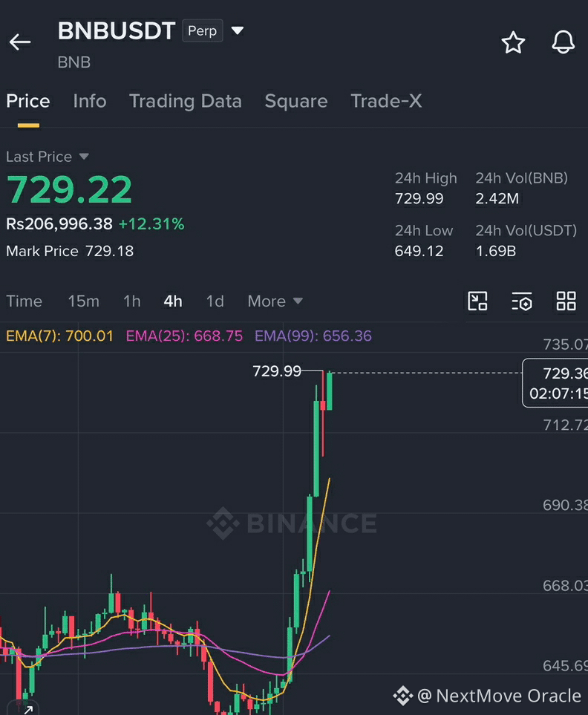Screen dimensions: 588x715
Task: Tap the Rs206,996.38 converted price
Action: 59,224
